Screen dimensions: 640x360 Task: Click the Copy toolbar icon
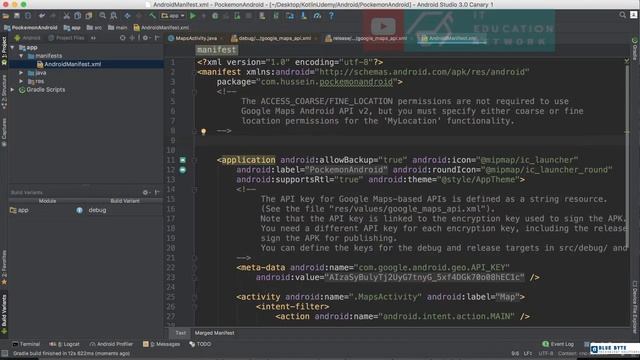click(x=77, y=16)
